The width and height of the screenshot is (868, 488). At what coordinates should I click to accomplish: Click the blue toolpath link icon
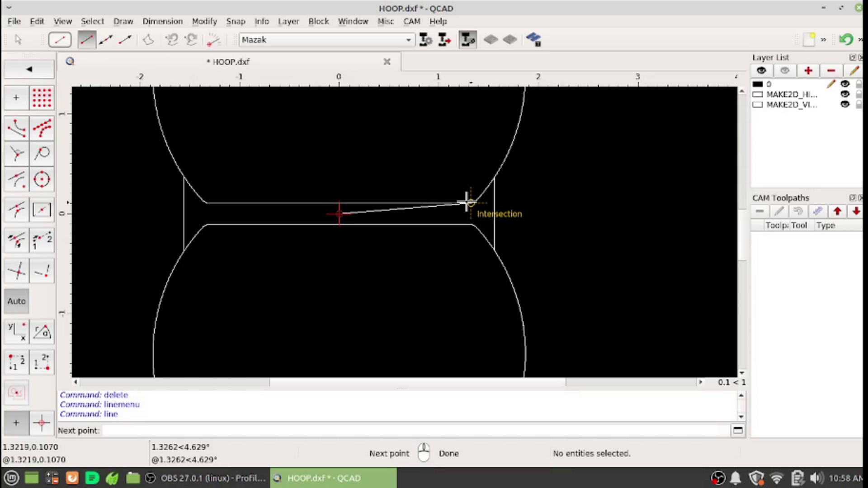tap(817, 211)
